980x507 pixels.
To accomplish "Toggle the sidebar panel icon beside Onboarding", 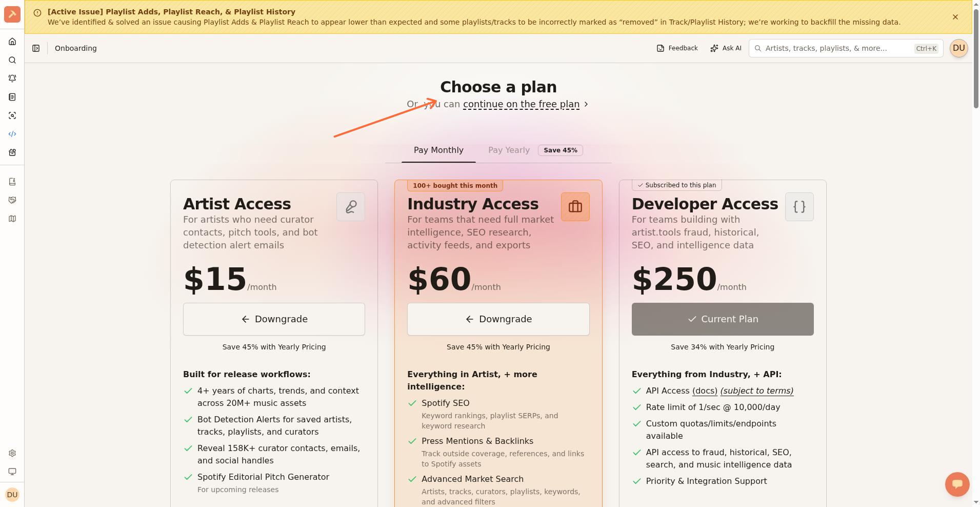I will 36,48.
